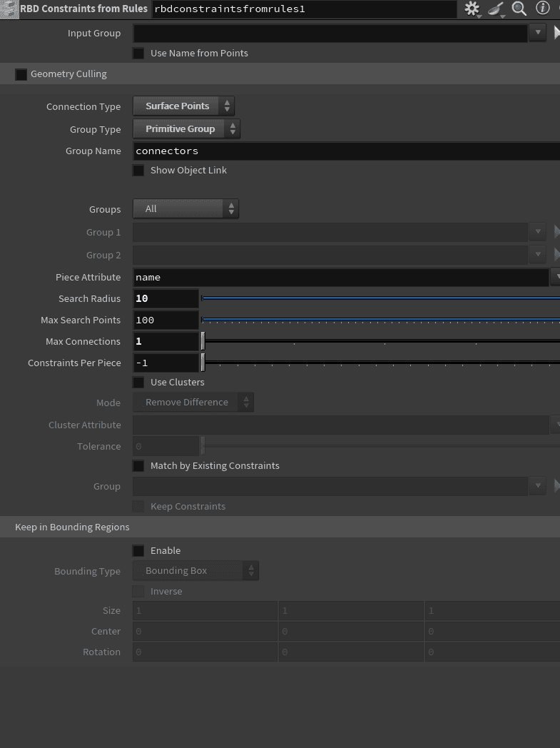Viewport: 560px width, 748px height.
Task: Click the Constraints Per Piece slider handle
Action: coord(203,363)
